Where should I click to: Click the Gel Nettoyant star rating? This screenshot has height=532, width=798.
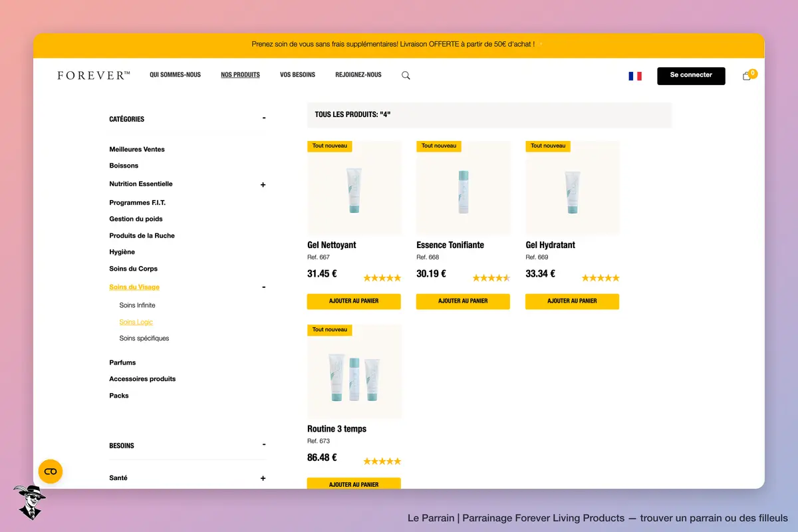(x=382, y=278)
